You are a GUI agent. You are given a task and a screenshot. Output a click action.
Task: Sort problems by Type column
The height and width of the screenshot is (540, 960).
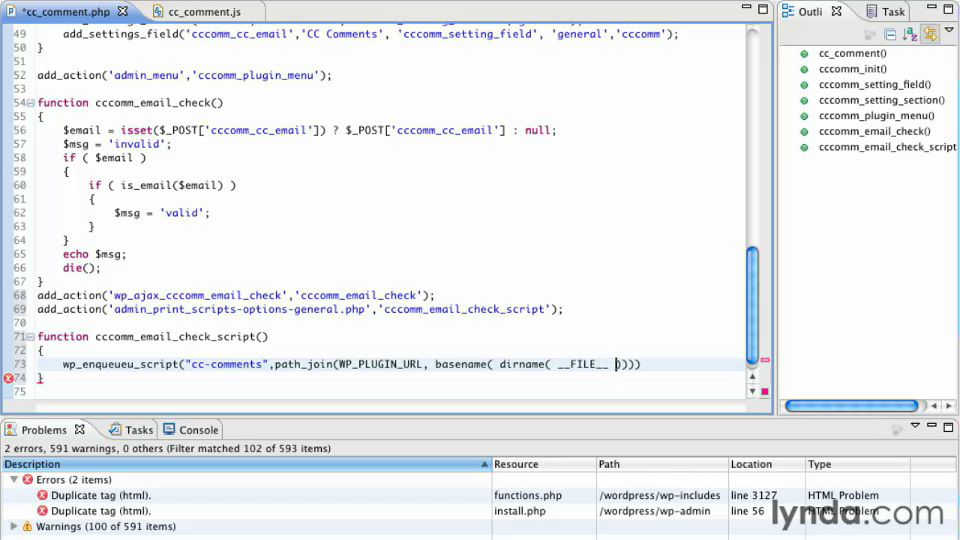tap(858, 464)
